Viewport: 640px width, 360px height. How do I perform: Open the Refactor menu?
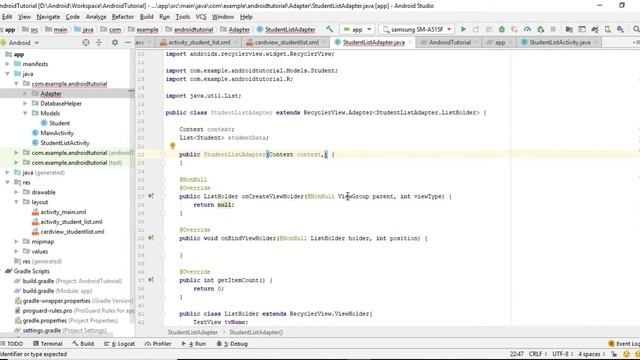[123, 17]
